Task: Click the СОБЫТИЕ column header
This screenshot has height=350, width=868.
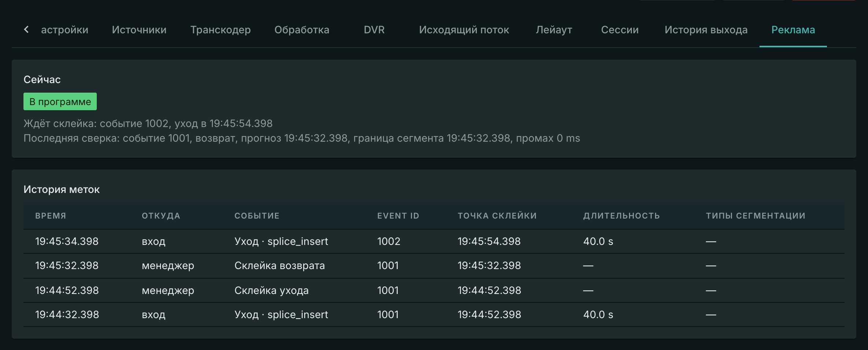Action: 257,216
